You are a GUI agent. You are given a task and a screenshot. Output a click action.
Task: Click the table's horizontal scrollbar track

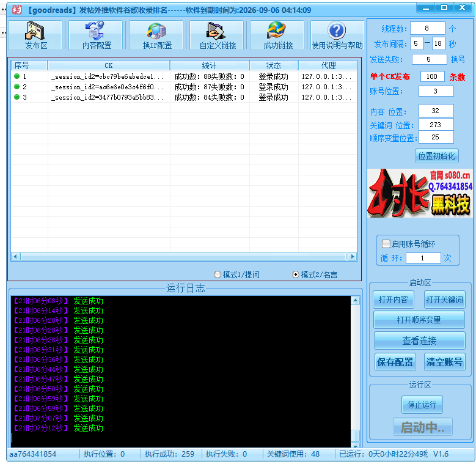[184, 257]
